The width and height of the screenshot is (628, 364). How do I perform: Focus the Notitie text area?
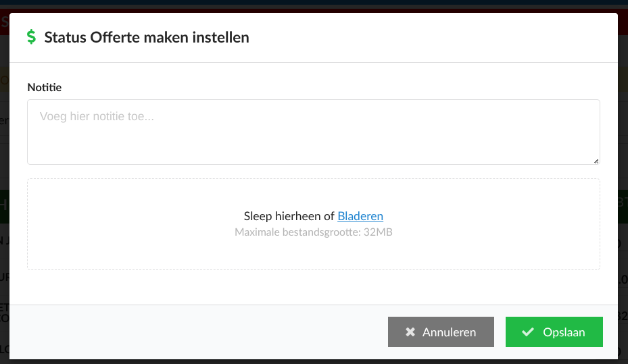tap(314, 132)
